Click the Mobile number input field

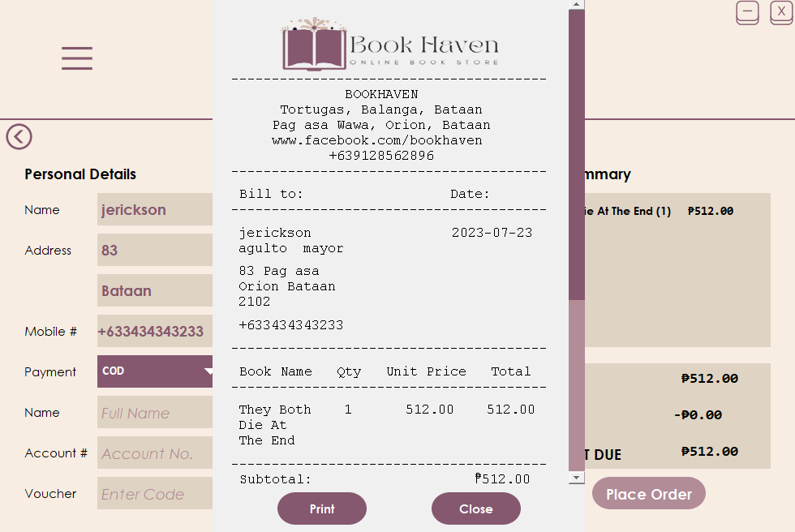coord(154,331)
